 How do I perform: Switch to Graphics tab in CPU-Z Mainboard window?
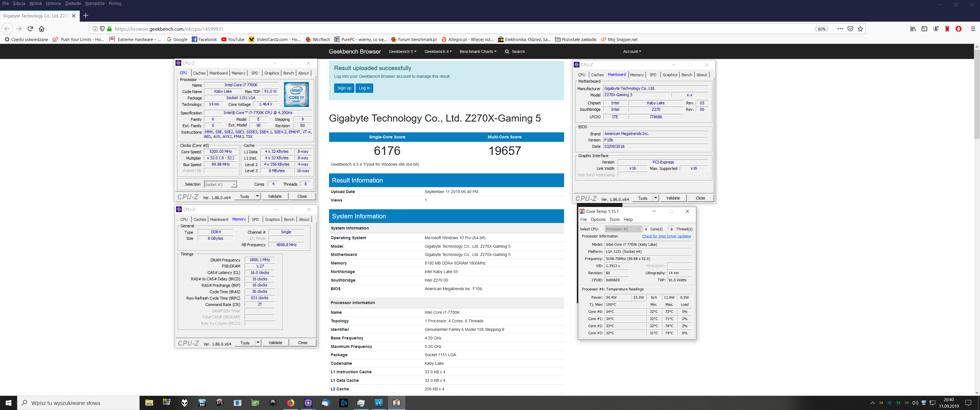point(670,75)
